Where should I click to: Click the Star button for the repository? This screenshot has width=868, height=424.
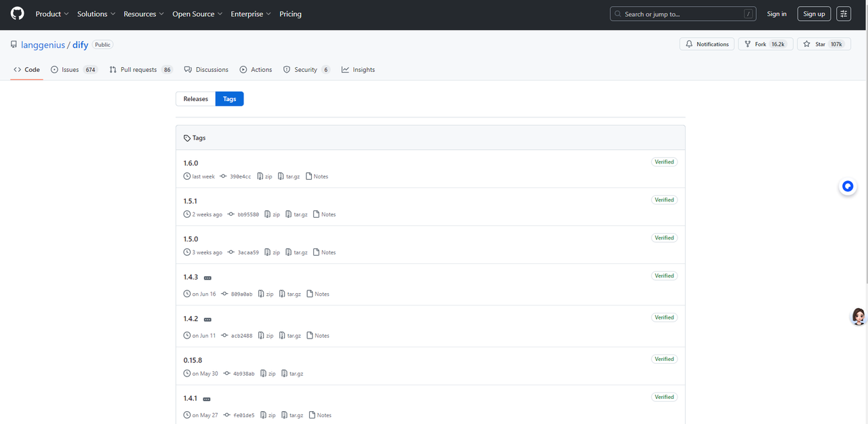(x=823, y=44)
